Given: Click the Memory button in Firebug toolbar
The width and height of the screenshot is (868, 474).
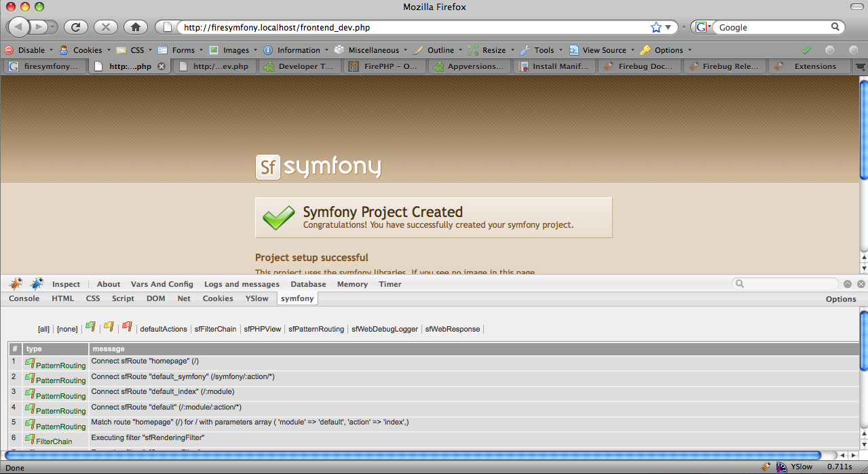Looking at the screenshot, I should [352, 284].
